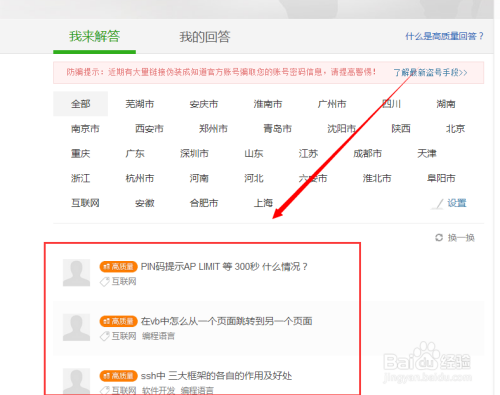Viewport: 500px width, 395px height.
Task: Click the 高质量 badge on the PIN码 question
Action: (118, 267)
